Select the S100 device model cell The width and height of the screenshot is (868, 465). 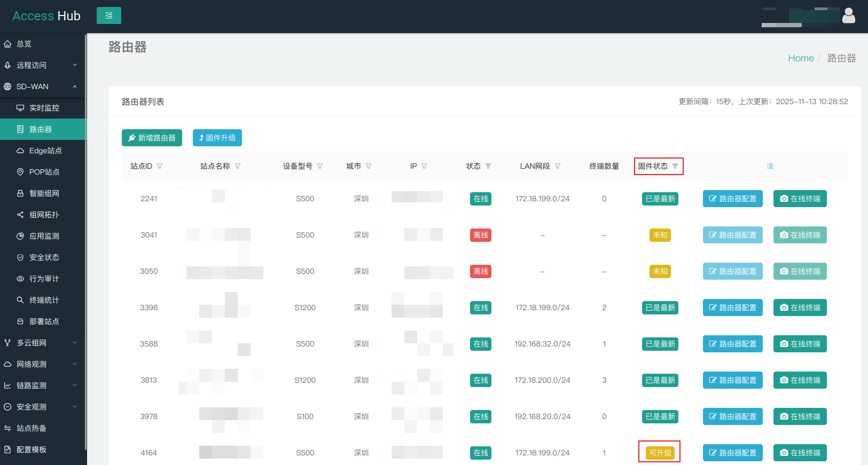tap(305, 416)
